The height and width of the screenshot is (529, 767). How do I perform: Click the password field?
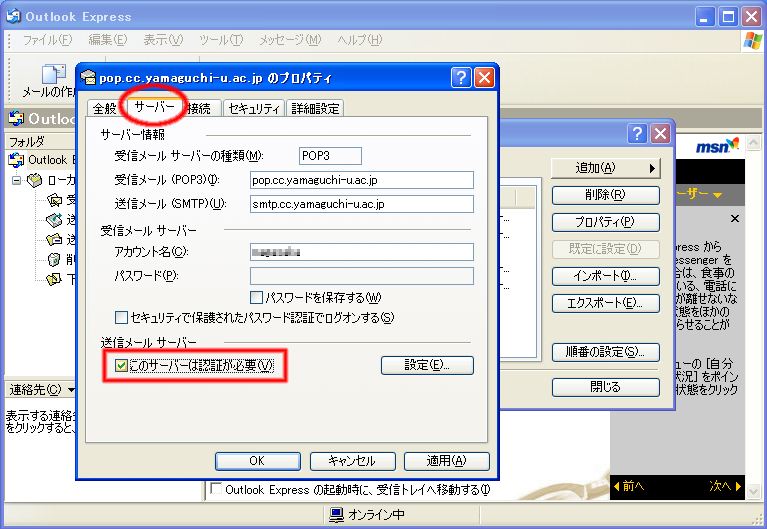tap(361, 276)
